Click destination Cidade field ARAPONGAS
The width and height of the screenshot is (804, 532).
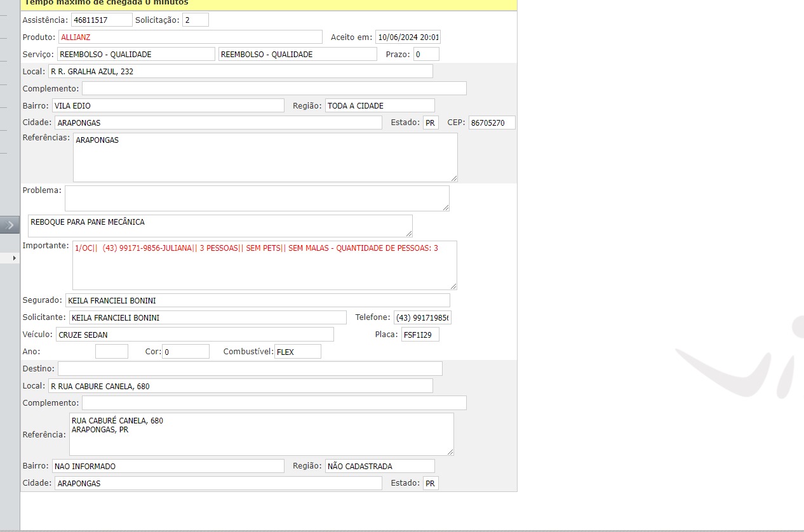218,483
